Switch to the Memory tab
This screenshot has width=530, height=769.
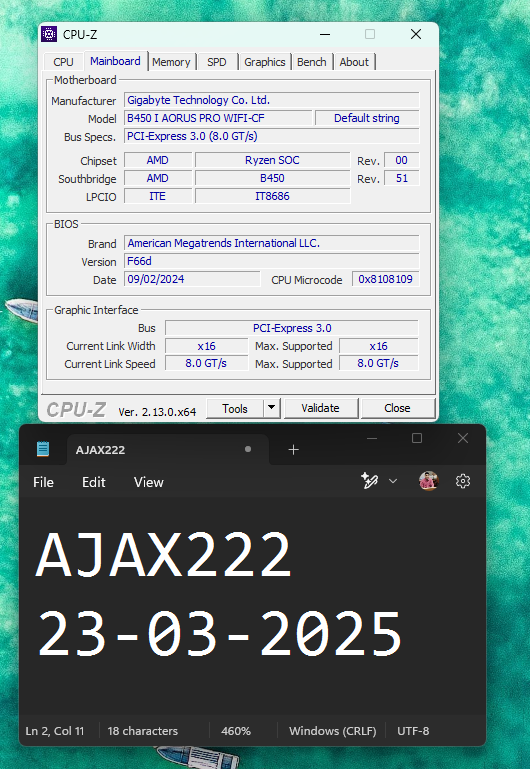171,62
